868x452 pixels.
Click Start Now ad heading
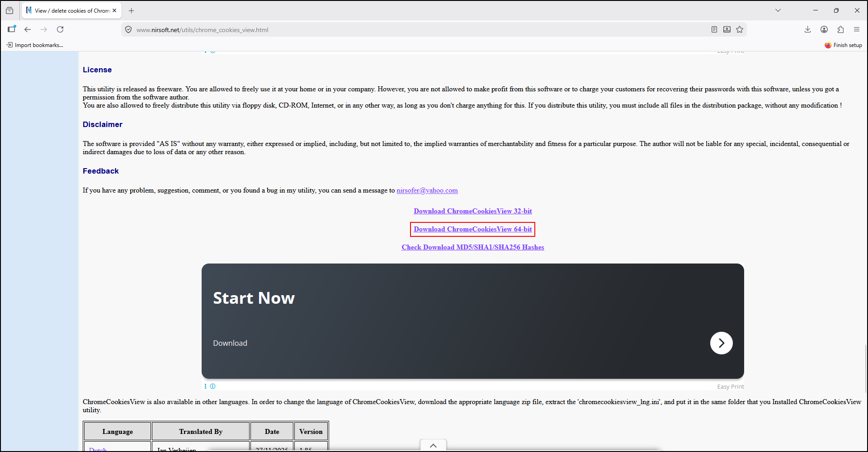pyautogui.click(x=254, y=298)
